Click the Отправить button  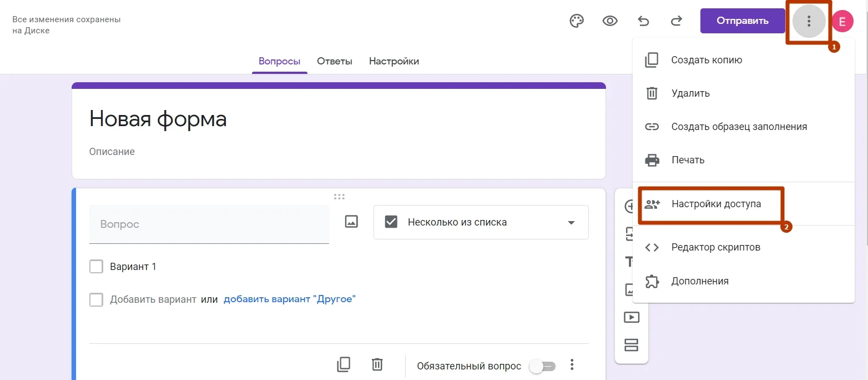pos(742,21)
